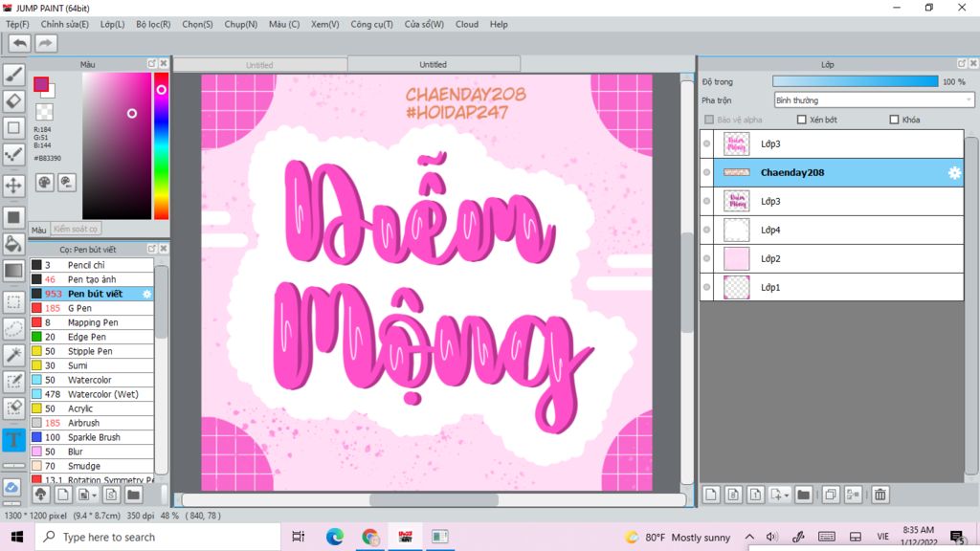Select the Select Pen tool
Viewport: 980px width, 551px height.
13,382
